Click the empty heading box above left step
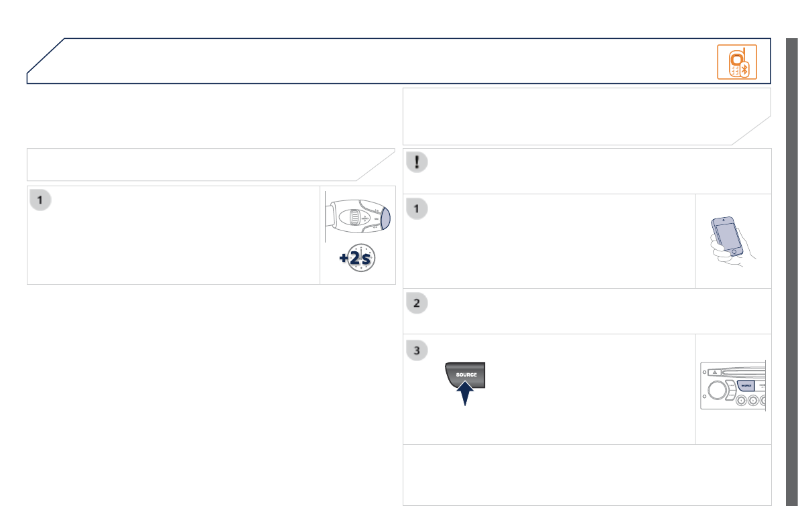 [x=210, y=164]
